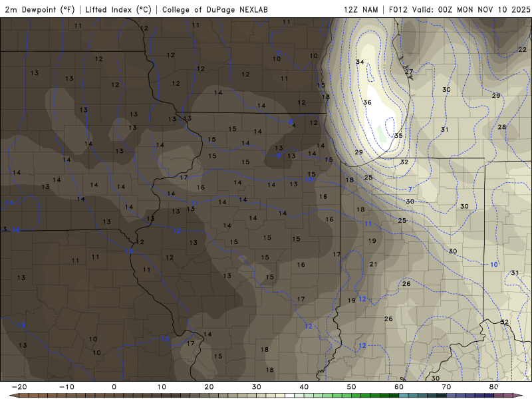Click the 80 label on the color scale
This screenshot has height=399, width=532.
(x=494, y=387)
